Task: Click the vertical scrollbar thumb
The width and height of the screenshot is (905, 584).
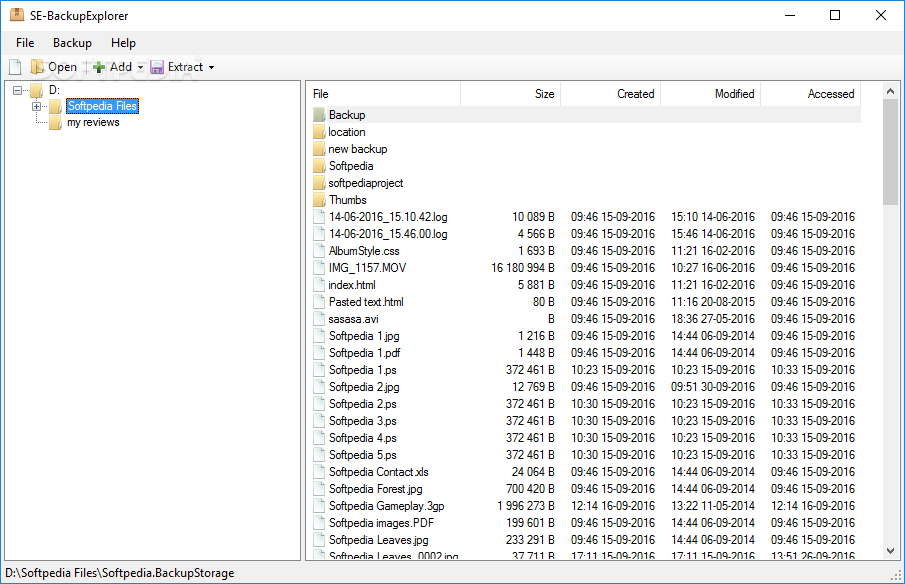Action: point(890,152)
